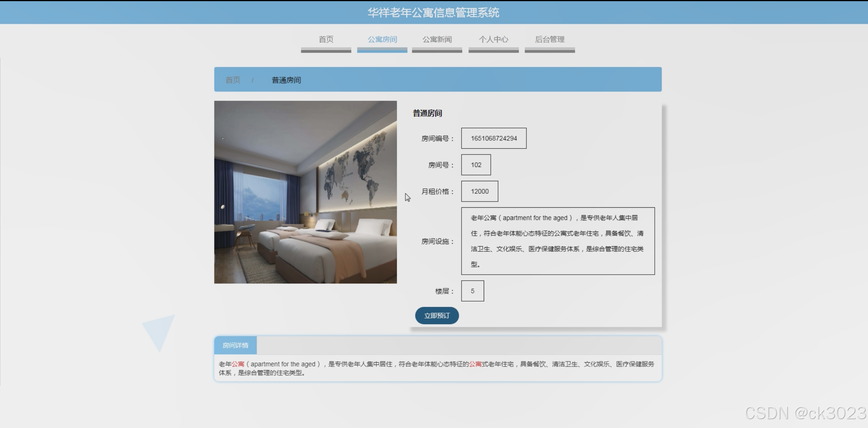
Task: Select the 房间详情 tab
Action: (236, 345)
